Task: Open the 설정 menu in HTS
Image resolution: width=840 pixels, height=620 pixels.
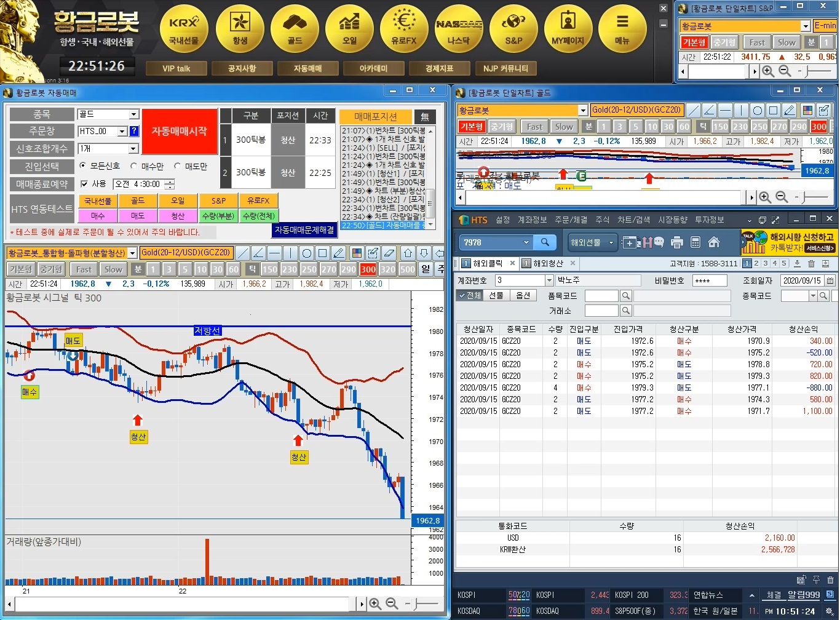Action: coord(502,220)
